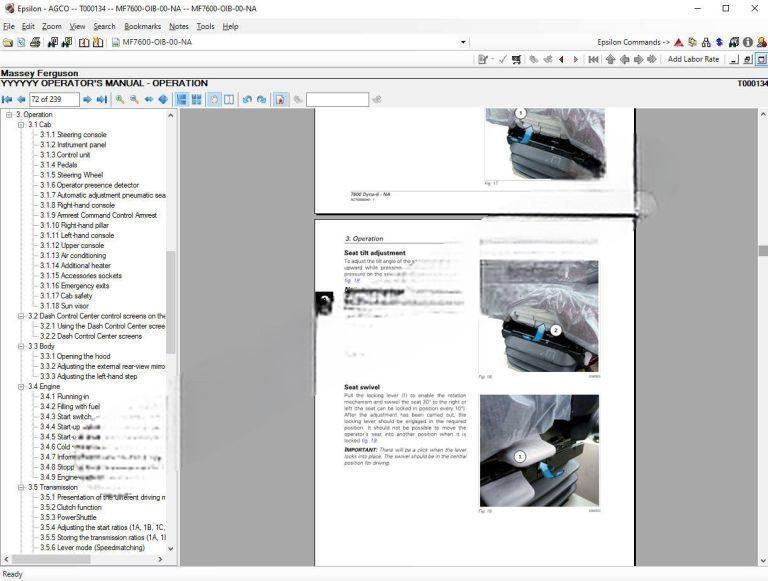
Task: Toggle two-page side-by-side view
Action: pyautogui.click(x=229, y=99)
